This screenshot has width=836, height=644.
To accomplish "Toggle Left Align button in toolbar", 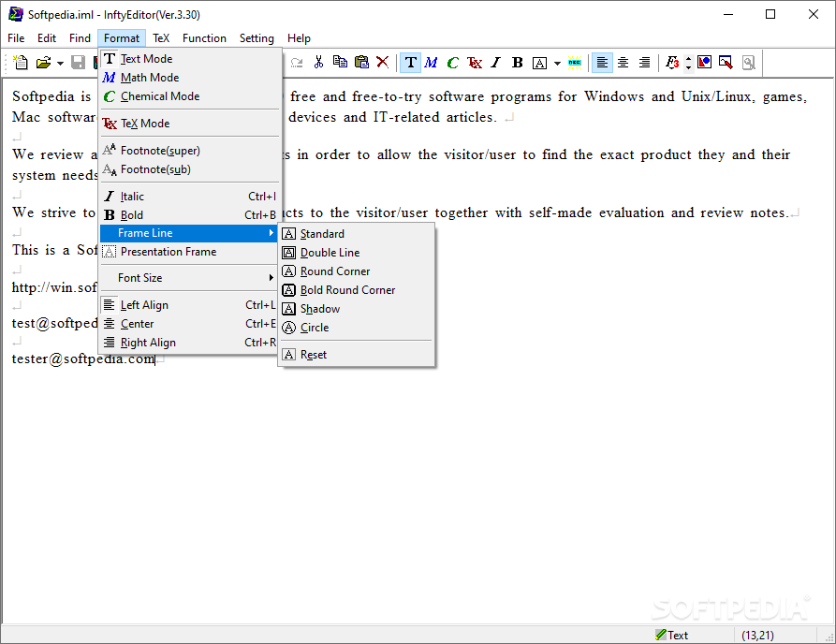I will click(x=602, y=63).
